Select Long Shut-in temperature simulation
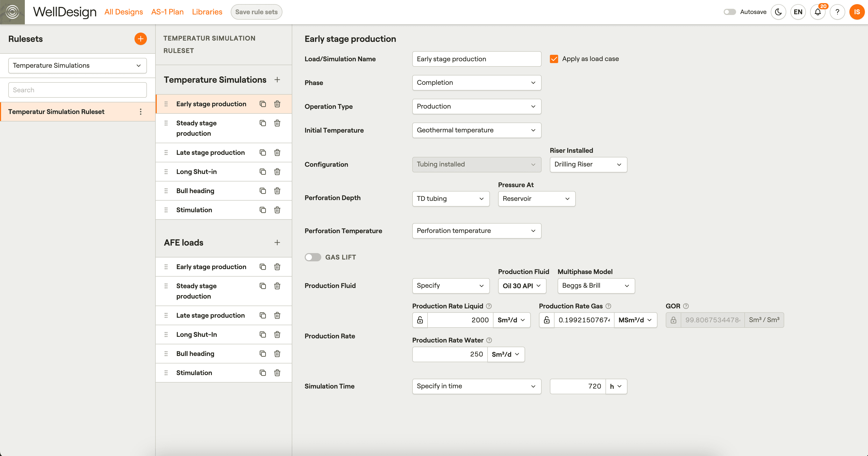Screen dimensions: 868x456 pos(197,172)
